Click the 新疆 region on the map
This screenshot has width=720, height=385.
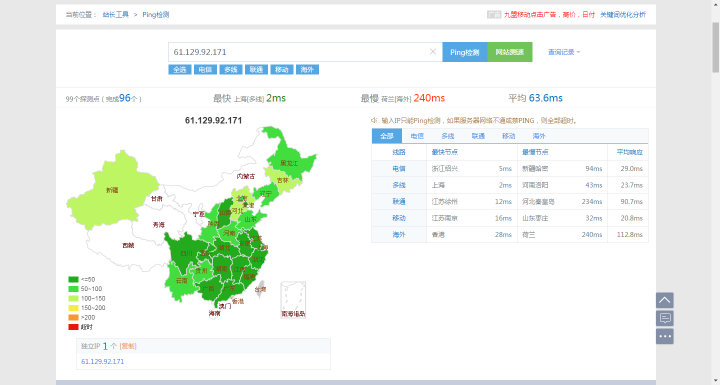pos(112,190)
